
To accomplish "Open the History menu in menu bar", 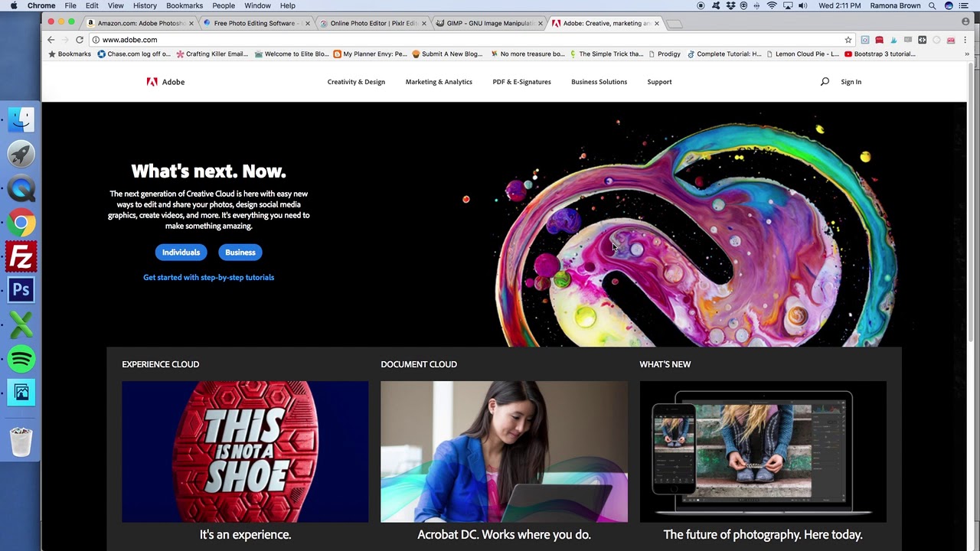I will pos(145,5).
